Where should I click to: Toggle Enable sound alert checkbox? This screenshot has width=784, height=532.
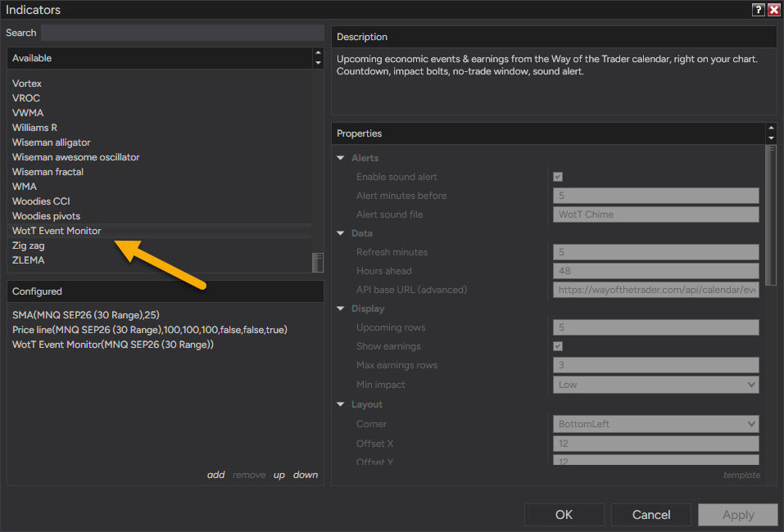558,177
